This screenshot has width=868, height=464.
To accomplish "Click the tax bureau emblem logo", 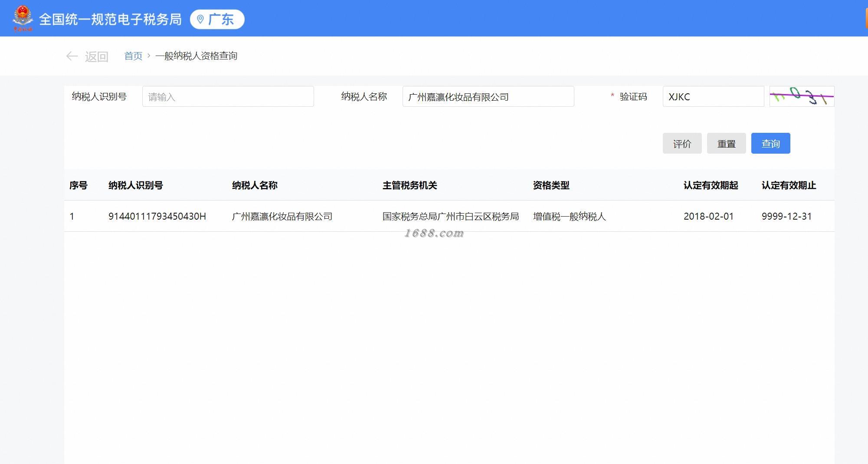I will tap(23, 19).
